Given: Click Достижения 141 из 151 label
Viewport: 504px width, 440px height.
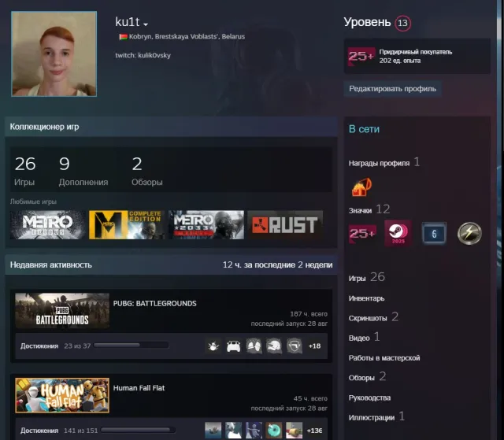Looking at the screenshot, I should [59, 431].
